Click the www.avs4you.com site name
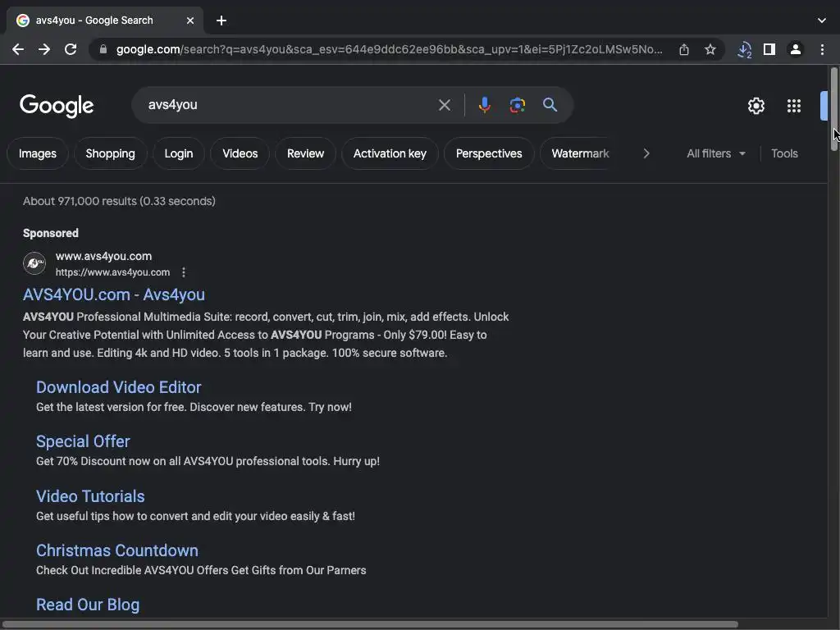The height and width of the screenshot is (630, 840). pyautogui.click(x=103, y=257)
